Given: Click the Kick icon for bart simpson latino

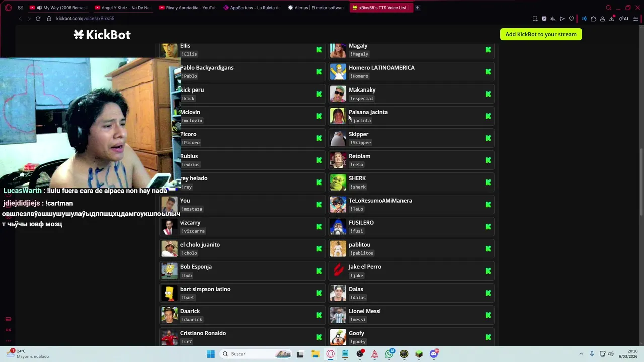Looking at the screenshot, I should pyautogui.click(x=319, y=293).
